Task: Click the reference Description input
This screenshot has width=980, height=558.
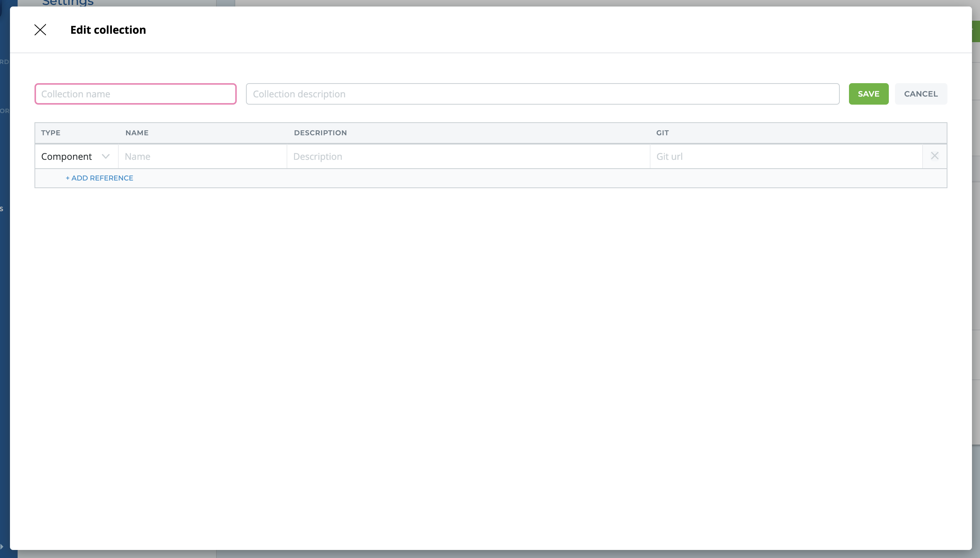Action: [x=468, y=156]
